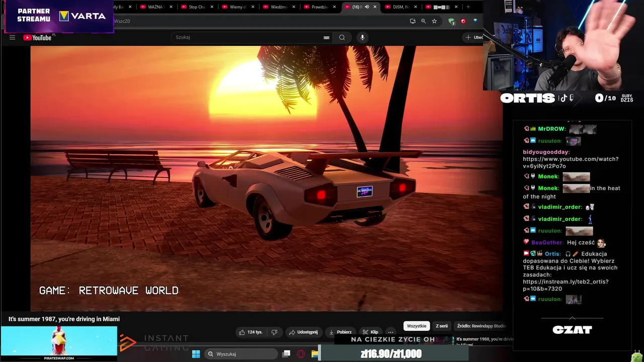Go to the YouTube home logo

(x=37, y=38)
